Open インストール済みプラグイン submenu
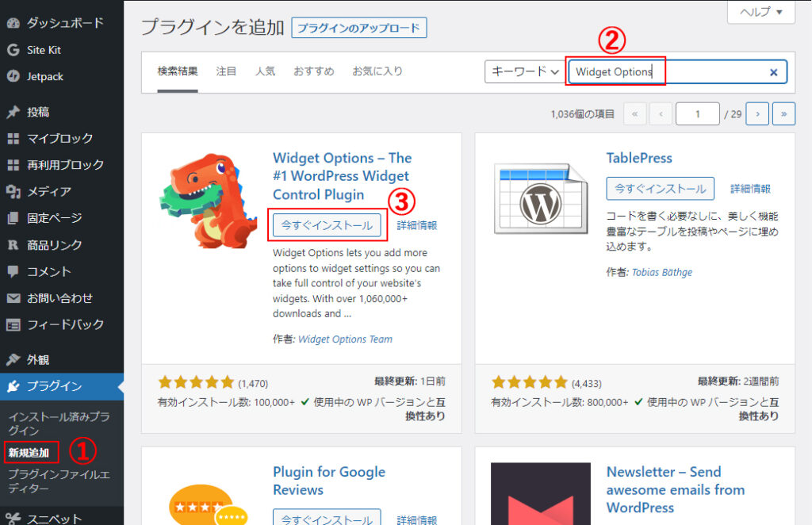 point(59,423)
